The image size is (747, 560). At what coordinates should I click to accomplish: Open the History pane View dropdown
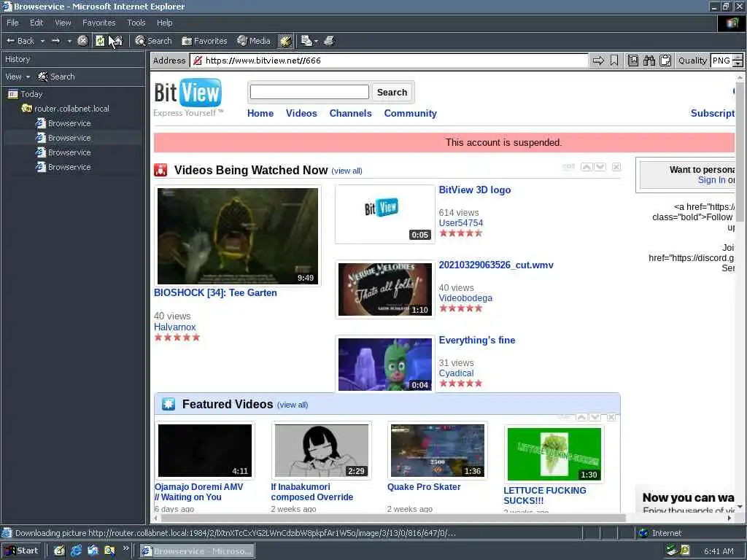(18, 77)
